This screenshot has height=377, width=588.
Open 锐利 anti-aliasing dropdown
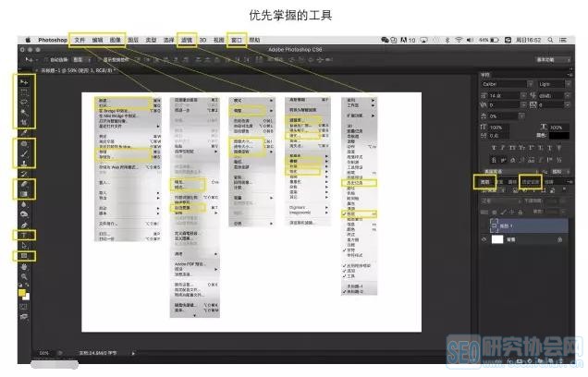[x=559, y=172]
